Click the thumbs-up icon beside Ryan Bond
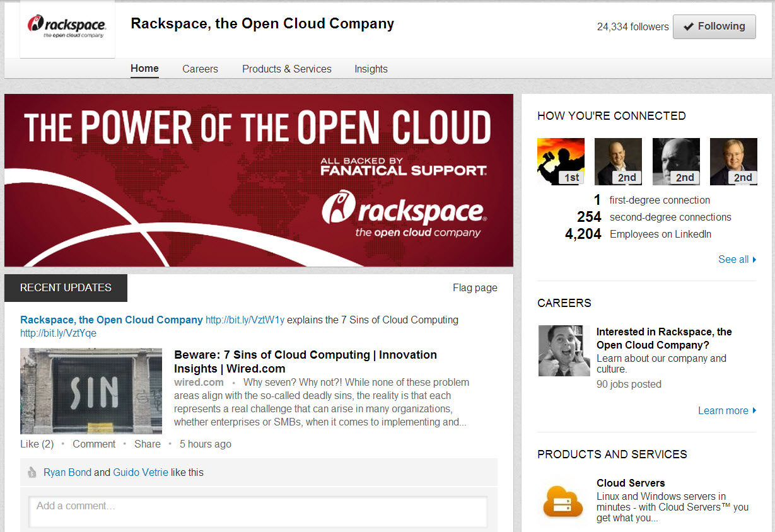This screenshot has height=532, width=775. (32, 472)
